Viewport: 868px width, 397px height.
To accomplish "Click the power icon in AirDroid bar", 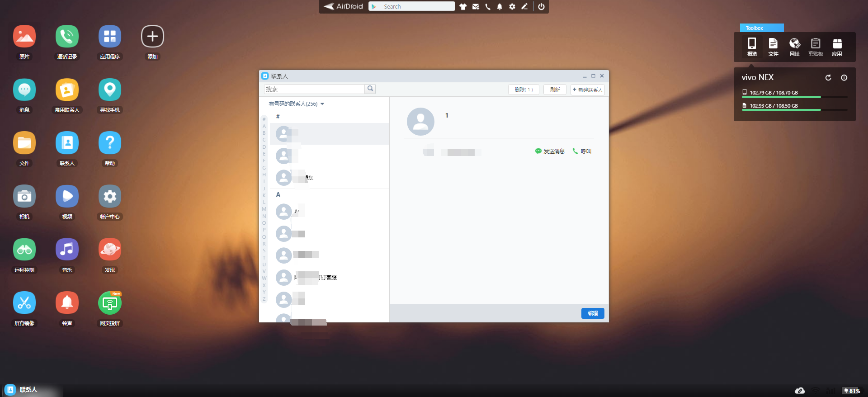I will 541,7.
